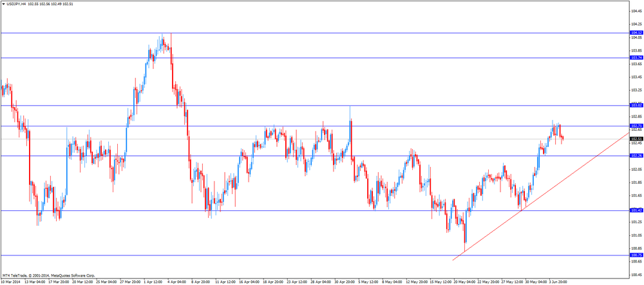
Task: Select the 102.71 price level label
Action: pyautogui.click(x=636, y=126)
